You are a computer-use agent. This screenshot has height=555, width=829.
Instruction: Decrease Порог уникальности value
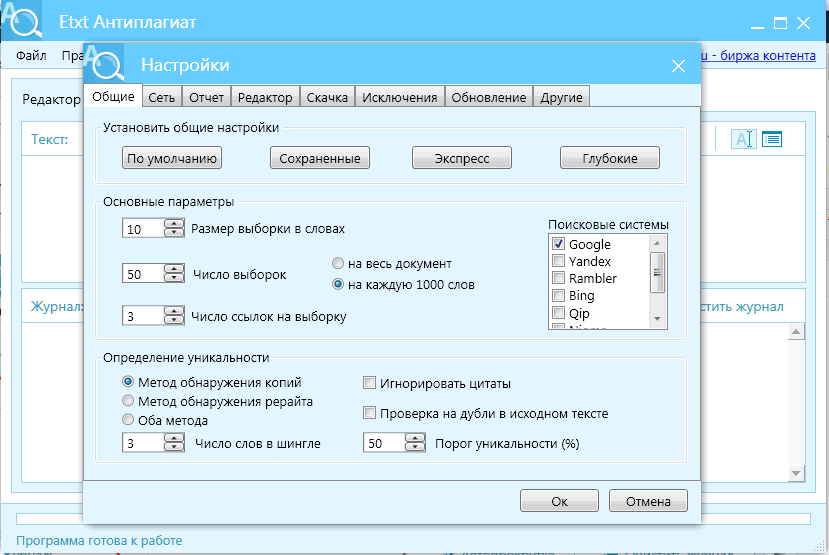pyautogui.click(x=415, y=447)
